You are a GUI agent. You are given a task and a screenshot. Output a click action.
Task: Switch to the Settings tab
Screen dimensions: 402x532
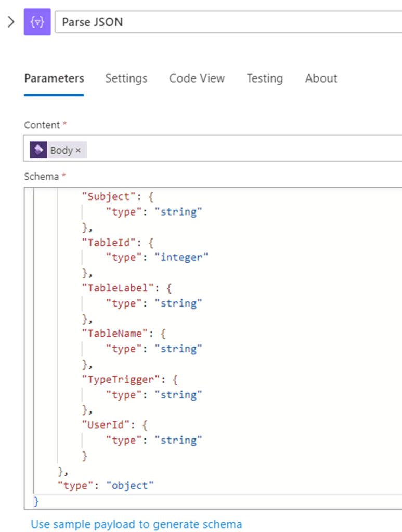point(126,78)
